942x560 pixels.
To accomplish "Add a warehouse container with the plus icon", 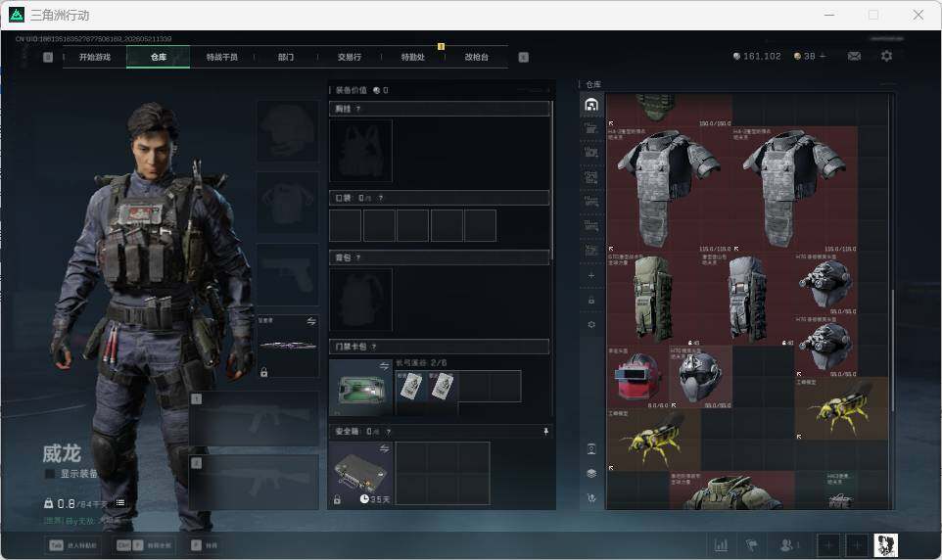I will click(x=591, y=275).
